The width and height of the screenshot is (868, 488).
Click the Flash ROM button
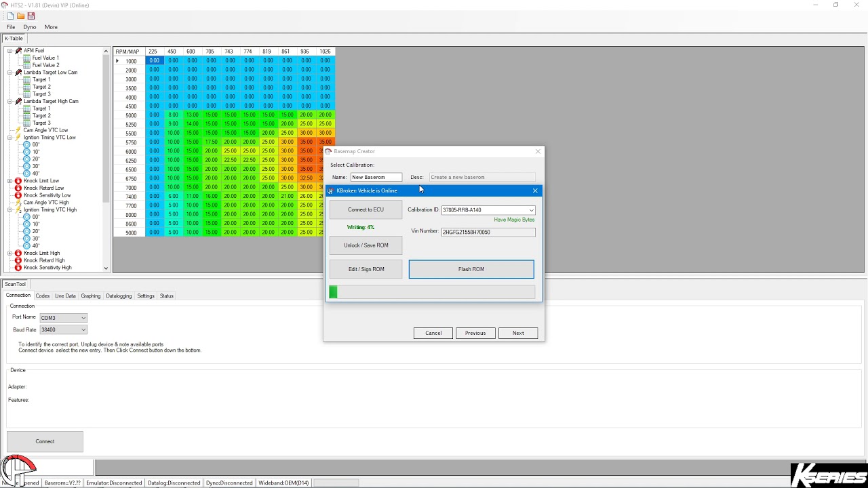[471, 269]
